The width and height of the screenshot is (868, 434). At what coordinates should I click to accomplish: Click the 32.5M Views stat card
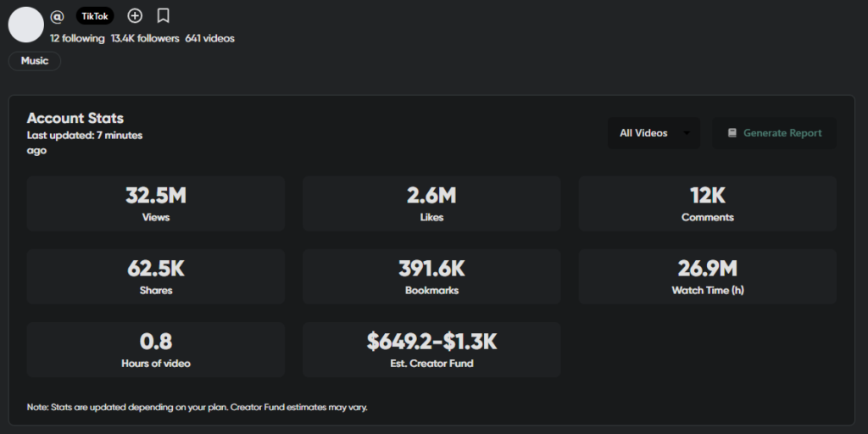click(x=156, y=203)
